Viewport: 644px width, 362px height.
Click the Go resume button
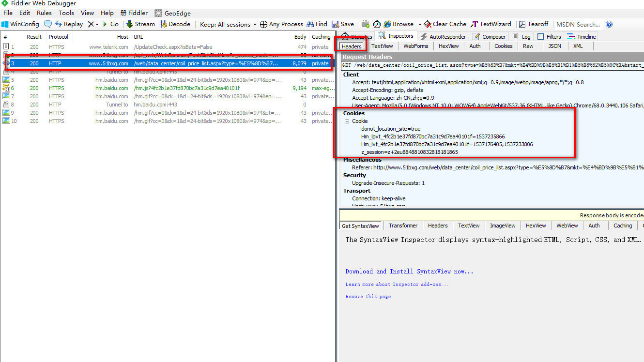pos(110,24)
